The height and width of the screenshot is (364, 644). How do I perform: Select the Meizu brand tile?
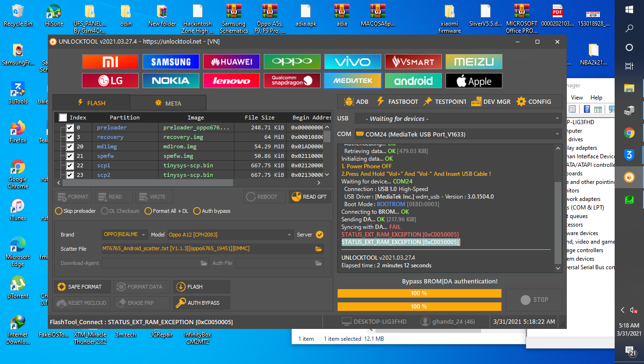click(x=474, y=62)
